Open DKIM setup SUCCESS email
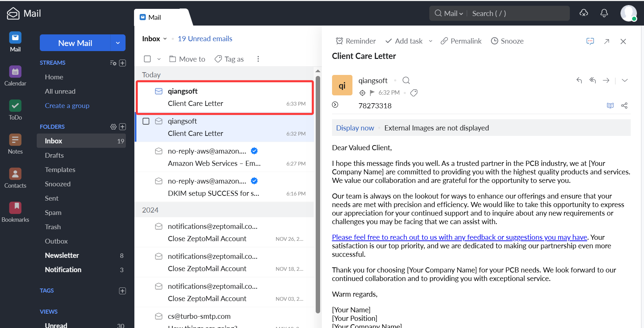This screenshot has width=644, height=328. [224, 187]
